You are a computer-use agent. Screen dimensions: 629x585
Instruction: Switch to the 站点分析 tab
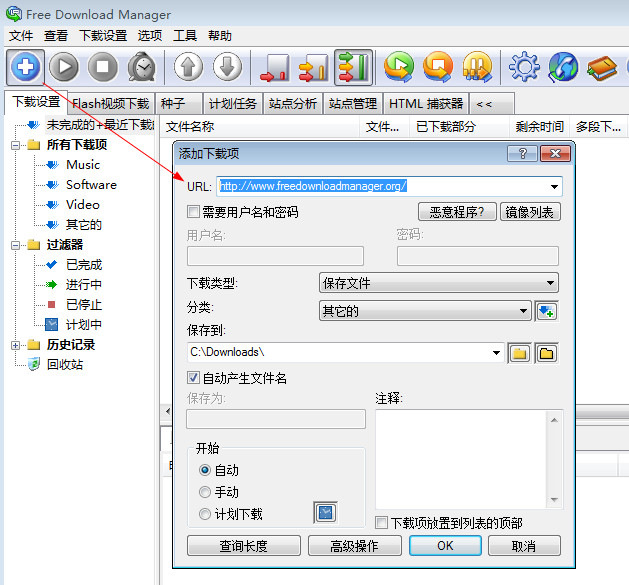(293, 104)
